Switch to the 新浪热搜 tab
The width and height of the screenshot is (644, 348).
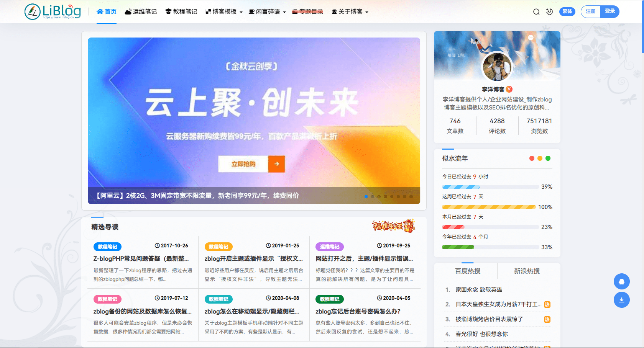tap(527, 271)
